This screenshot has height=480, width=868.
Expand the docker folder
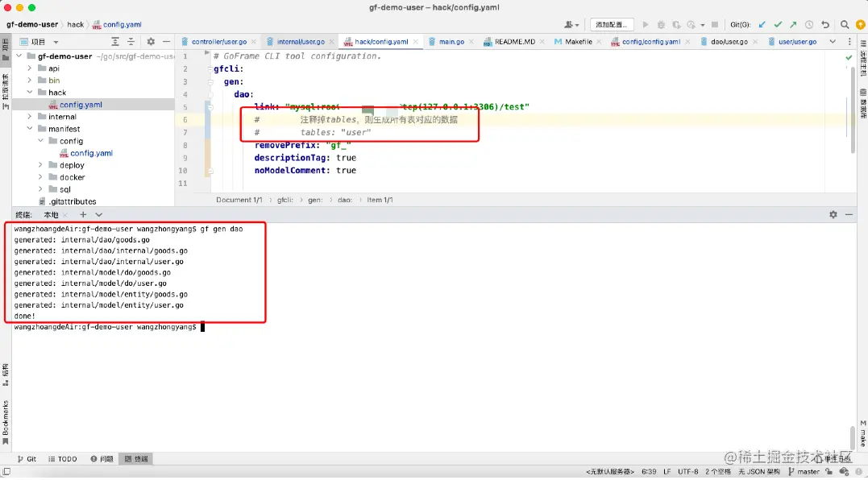point(40,177)
